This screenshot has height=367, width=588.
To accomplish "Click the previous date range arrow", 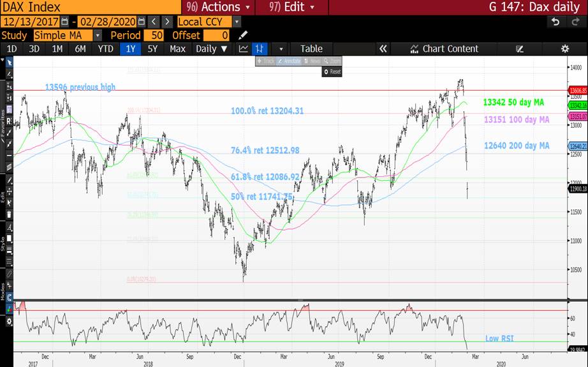I will [154, 22].
